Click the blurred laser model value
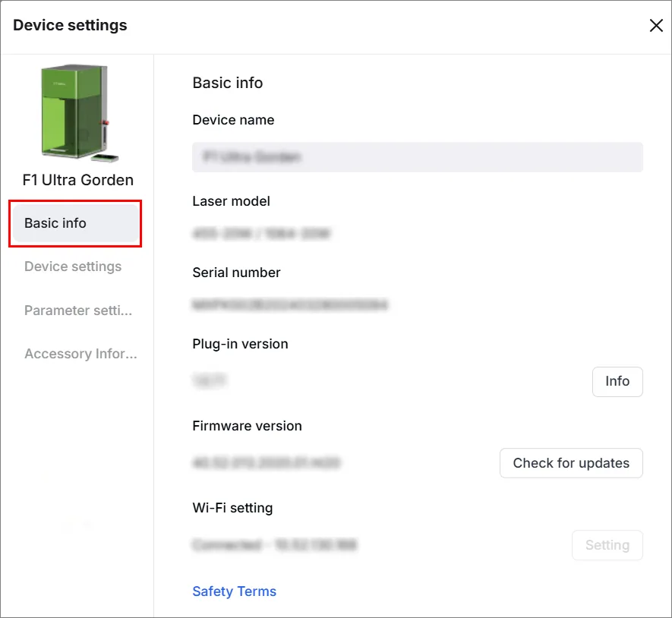 pos(261,234)
